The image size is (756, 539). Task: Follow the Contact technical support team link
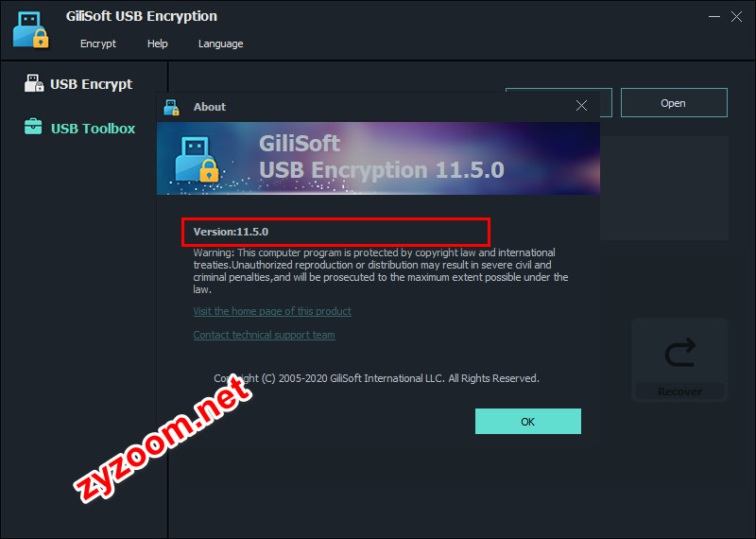[x=265, y=335]
